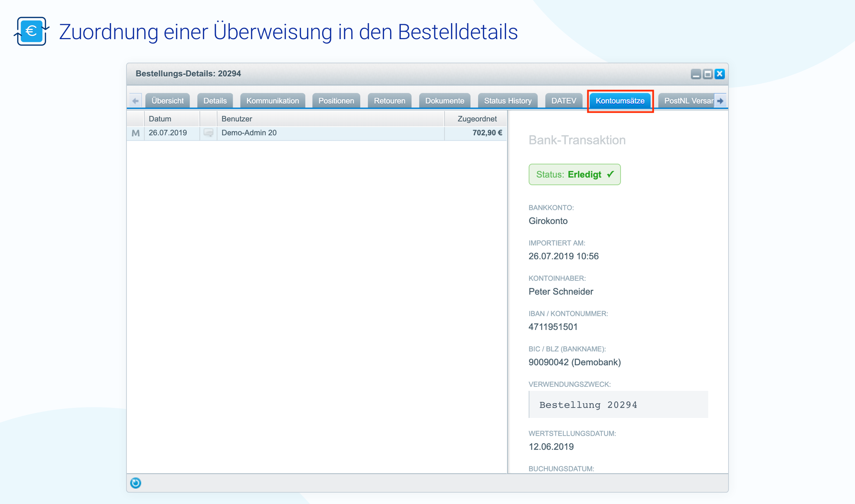Select the Positionen tab
The image size is (855, 504).
tap(336, 101)
